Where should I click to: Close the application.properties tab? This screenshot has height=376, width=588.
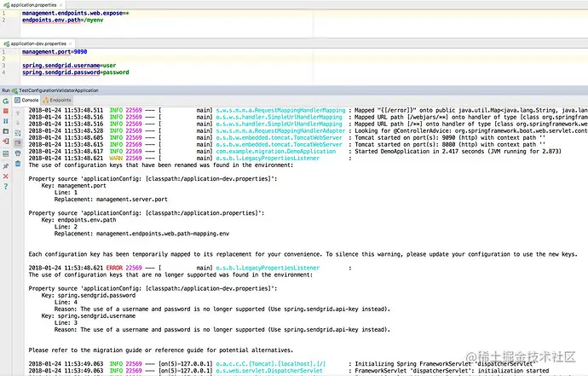61,5
